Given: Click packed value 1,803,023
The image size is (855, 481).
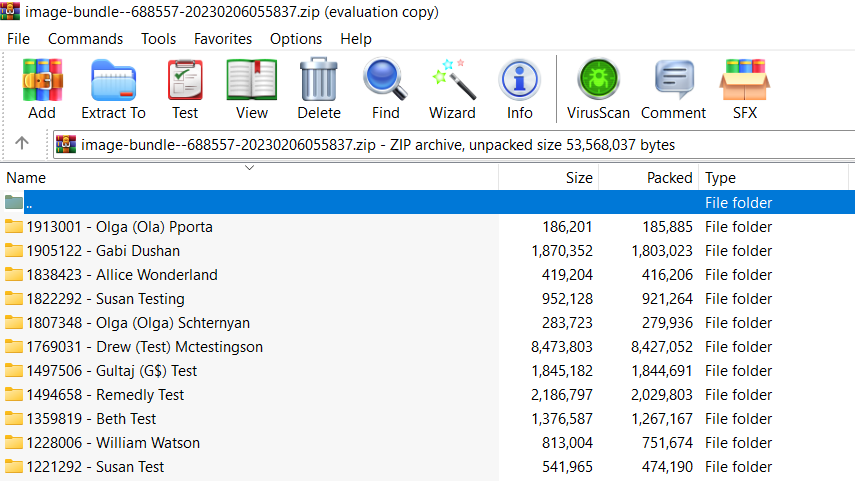Looking at the screenshot, I should (x=661, y=251).
